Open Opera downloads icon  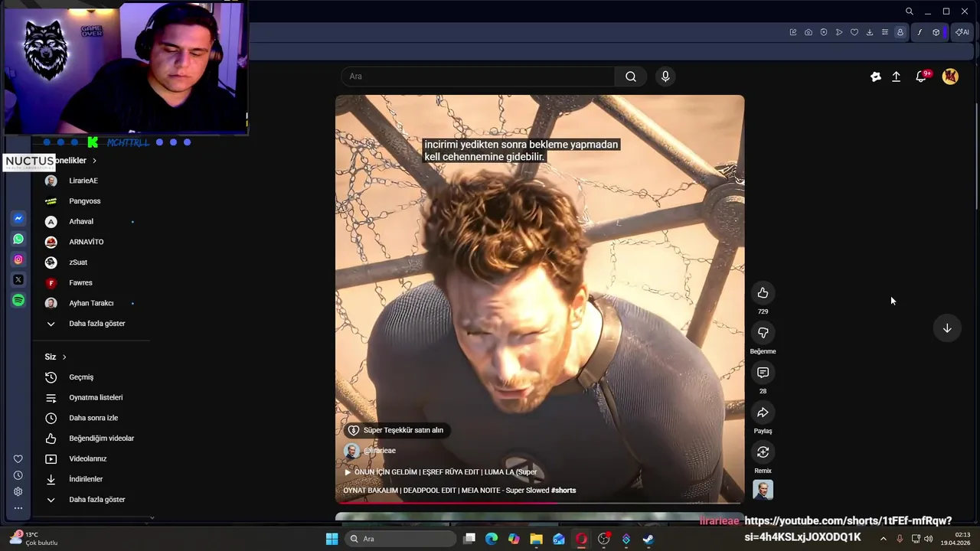870,32
